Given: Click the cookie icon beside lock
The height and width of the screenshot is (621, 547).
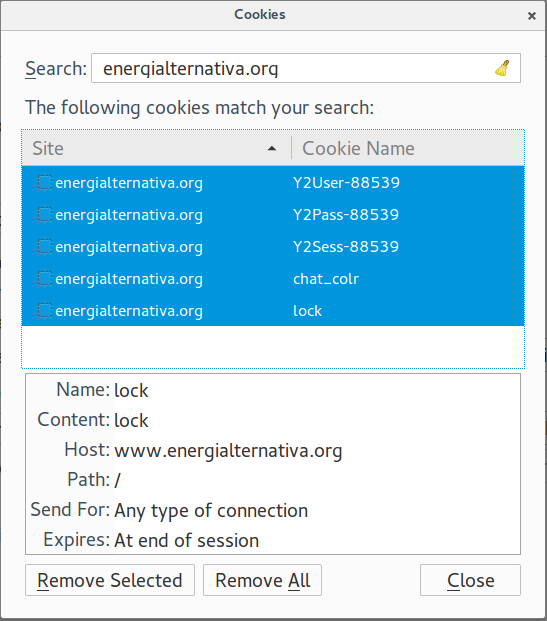Looking at the screenshot, I should click(45, 311).
